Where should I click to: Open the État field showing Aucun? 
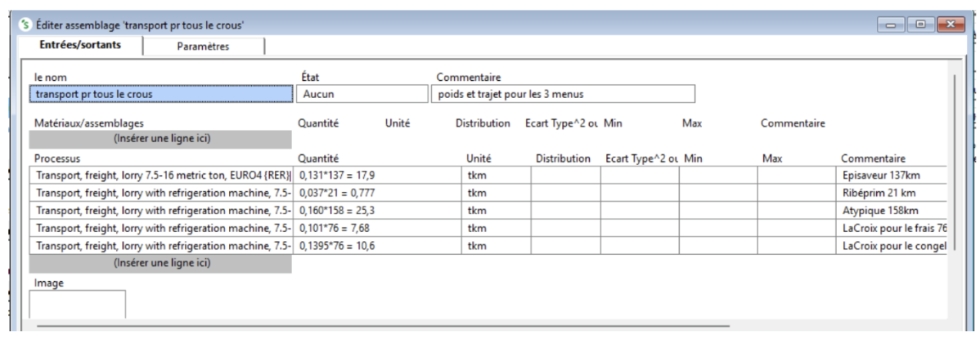click(362, 94)
